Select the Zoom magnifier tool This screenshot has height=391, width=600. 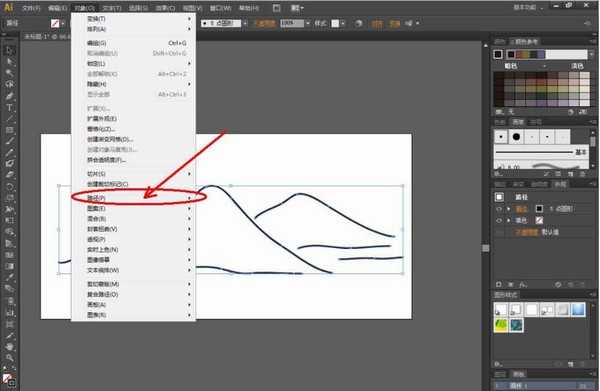pos(10,358)
